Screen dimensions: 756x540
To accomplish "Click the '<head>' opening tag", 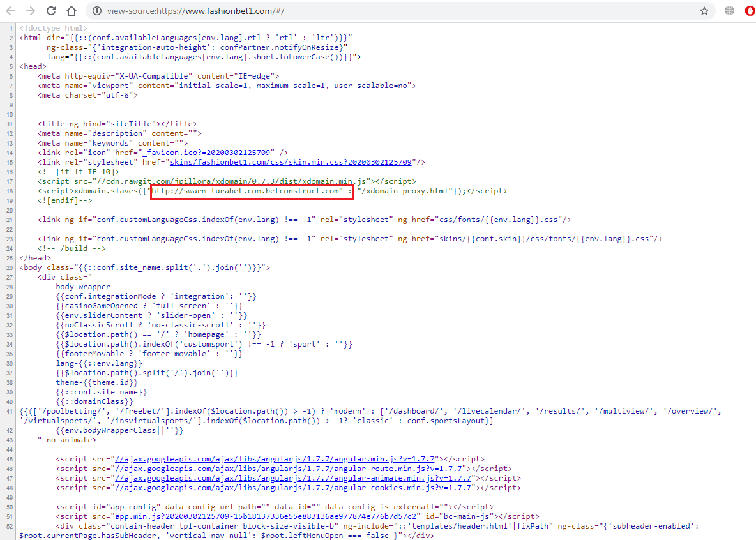I will pyautogui.click(x=33, y=66).
